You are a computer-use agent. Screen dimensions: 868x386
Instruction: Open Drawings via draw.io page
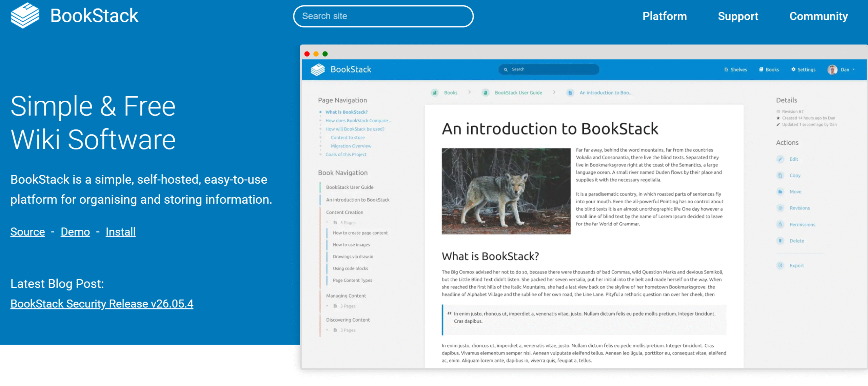[x=353, y=257]
